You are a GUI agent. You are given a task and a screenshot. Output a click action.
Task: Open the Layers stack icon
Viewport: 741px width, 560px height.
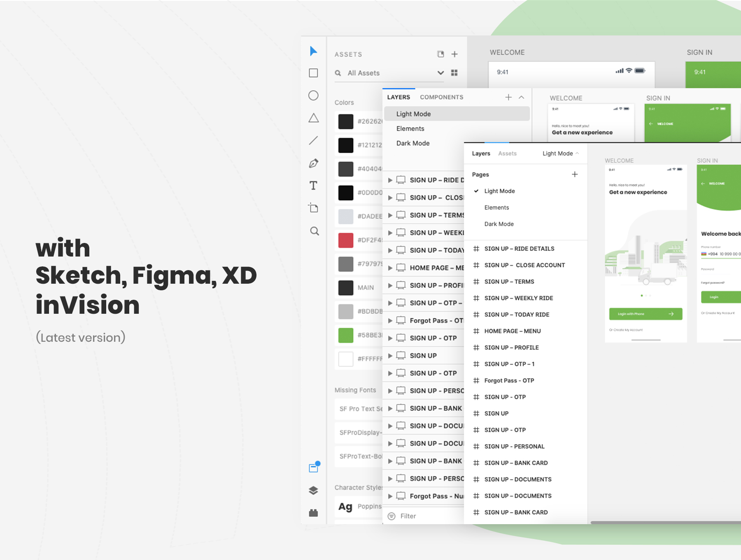tap(313, 490)
